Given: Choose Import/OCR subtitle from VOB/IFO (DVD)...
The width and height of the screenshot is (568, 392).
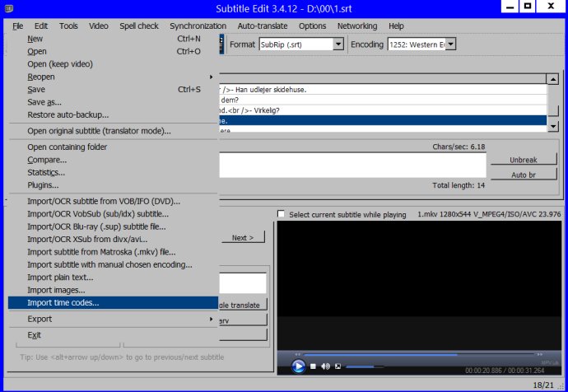Looking at the screenshot, I should [113, 201].
